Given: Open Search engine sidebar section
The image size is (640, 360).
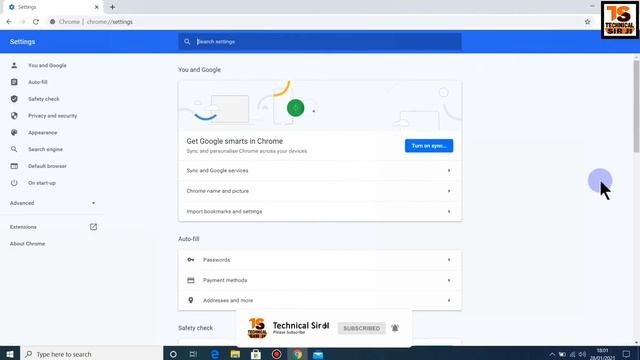Looking at the screenshot, I should tap(45, 149).
